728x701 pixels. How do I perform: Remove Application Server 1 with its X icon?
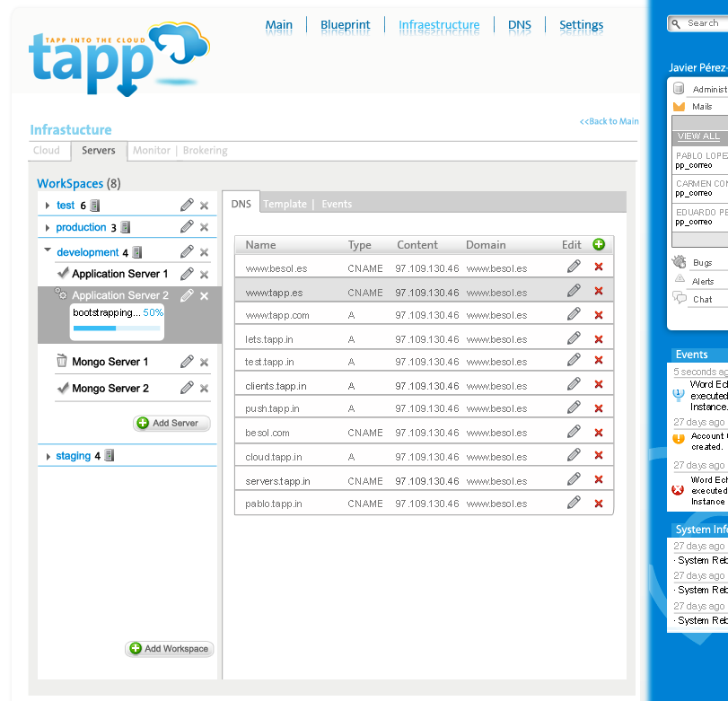click(204, 275)
